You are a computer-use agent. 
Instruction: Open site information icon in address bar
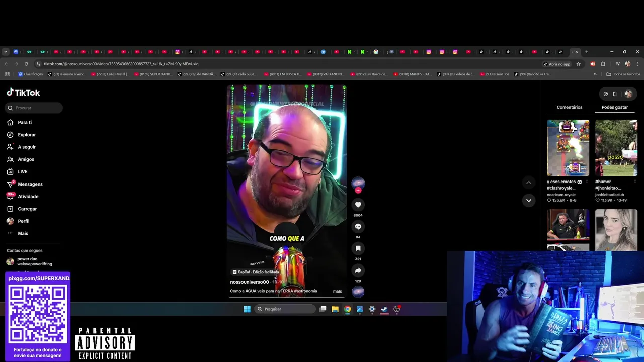point(38,64)
